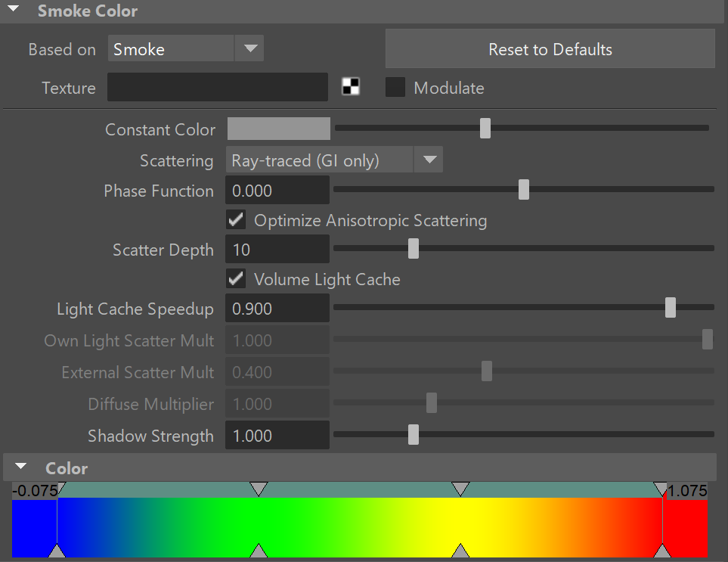728x562 pixels.
Task: Click the -0.075 gradient range minimum
Action: tap(35, 490)
